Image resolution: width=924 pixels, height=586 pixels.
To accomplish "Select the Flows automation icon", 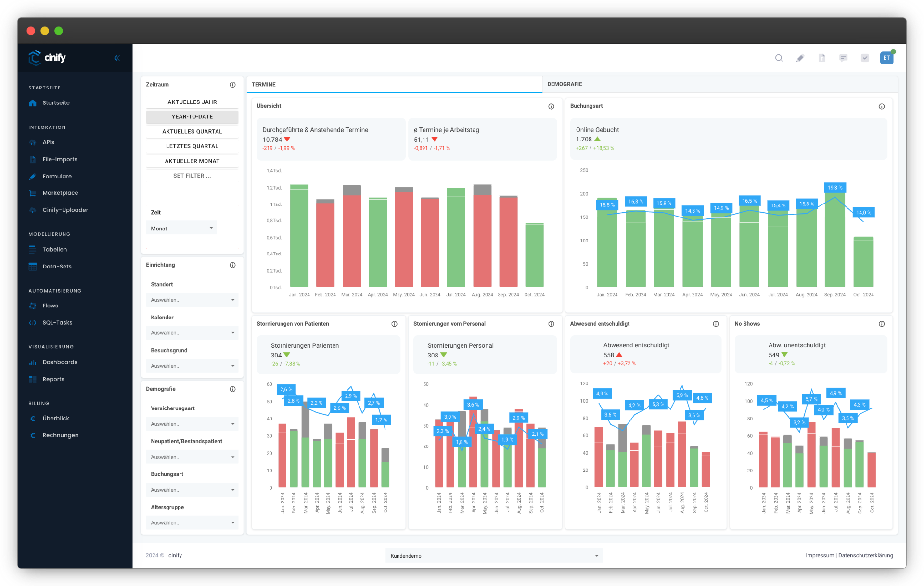I will [33, 306].
